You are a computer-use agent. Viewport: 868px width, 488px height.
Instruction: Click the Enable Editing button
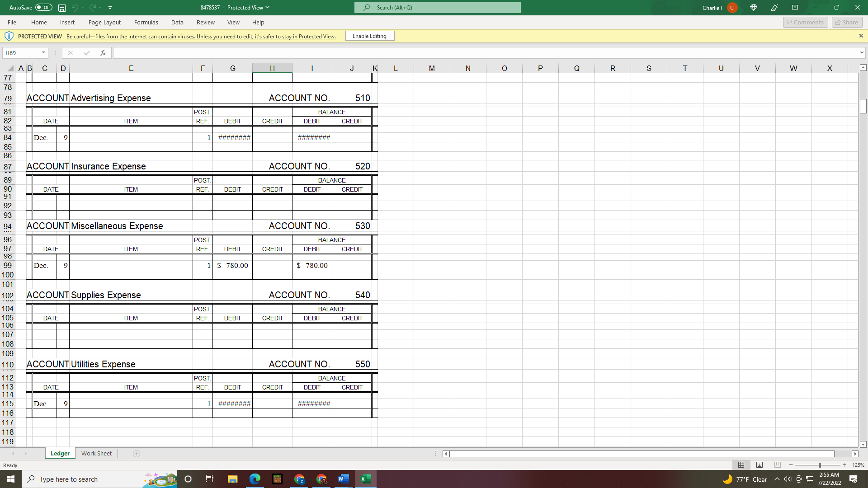click(369, 36)
